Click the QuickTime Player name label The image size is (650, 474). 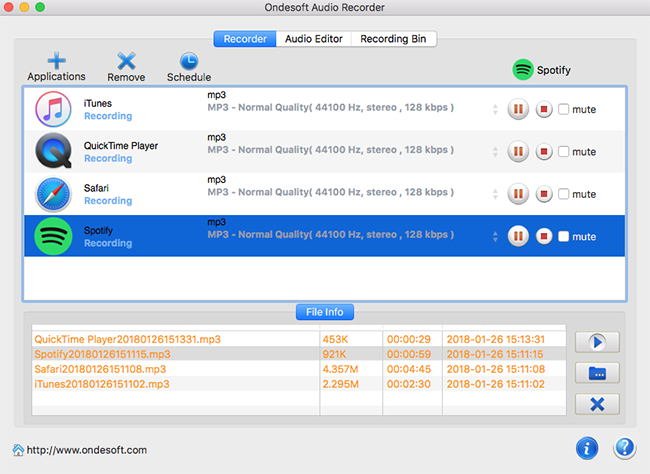coord(121,146)
